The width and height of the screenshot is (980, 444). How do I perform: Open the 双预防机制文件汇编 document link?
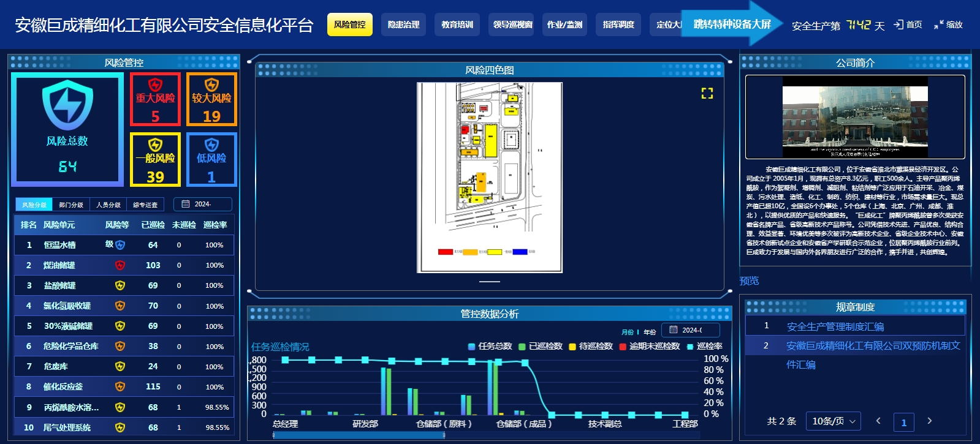[873, 355]
